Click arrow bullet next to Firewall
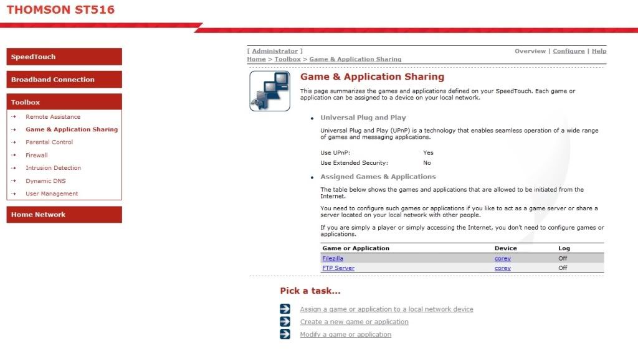 (x=14, y=155)
